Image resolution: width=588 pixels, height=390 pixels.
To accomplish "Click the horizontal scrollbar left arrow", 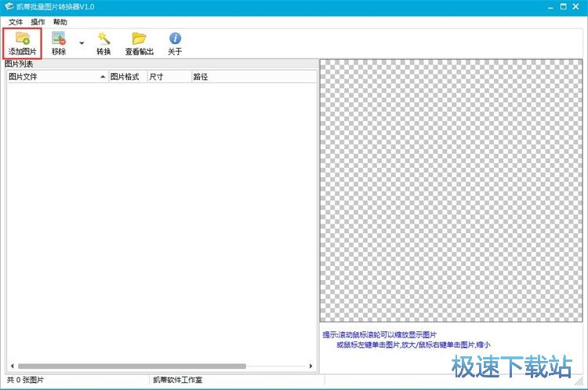I will pyautogui.click(x=13, y=366).
